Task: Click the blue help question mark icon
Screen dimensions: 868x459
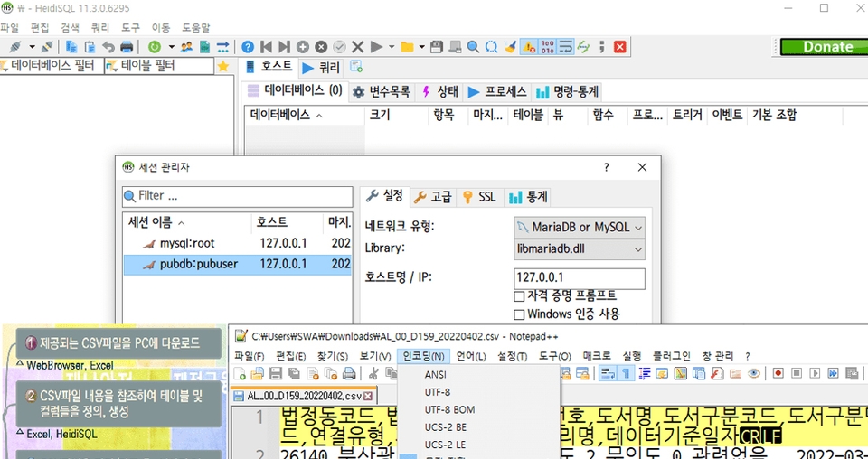Action: pyautogui.click(x=248, y=47)
